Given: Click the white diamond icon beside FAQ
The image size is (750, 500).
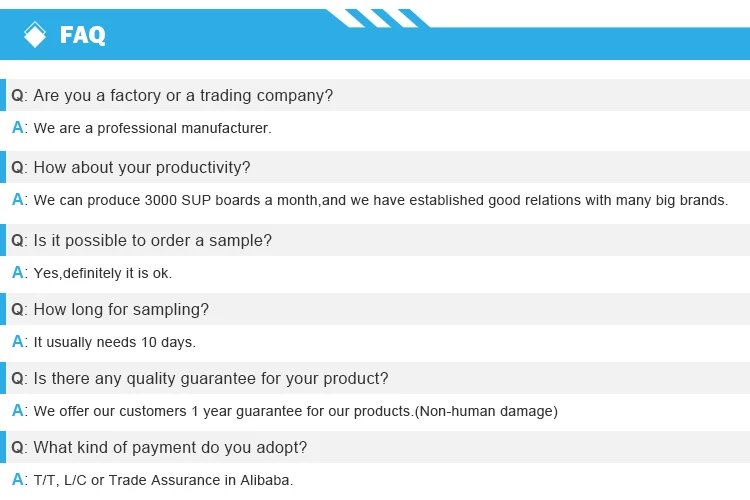Looking at the screenshot, I should 35,34.
